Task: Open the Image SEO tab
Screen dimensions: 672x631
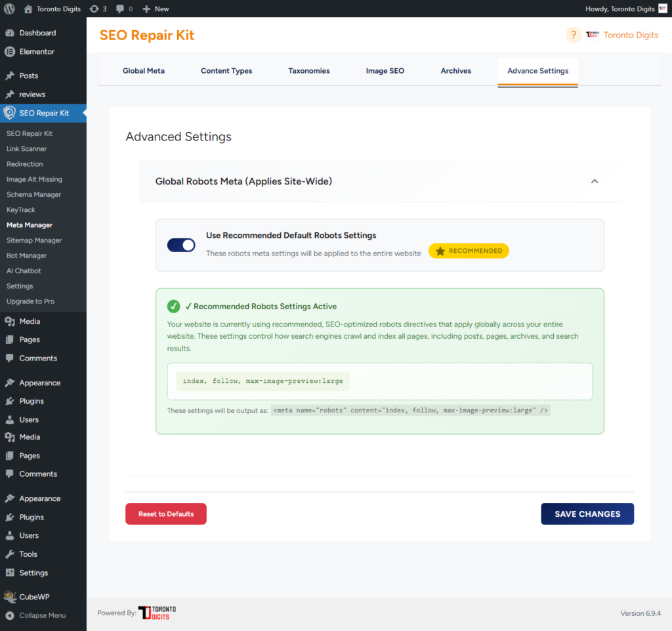Action: click(385, 70)
